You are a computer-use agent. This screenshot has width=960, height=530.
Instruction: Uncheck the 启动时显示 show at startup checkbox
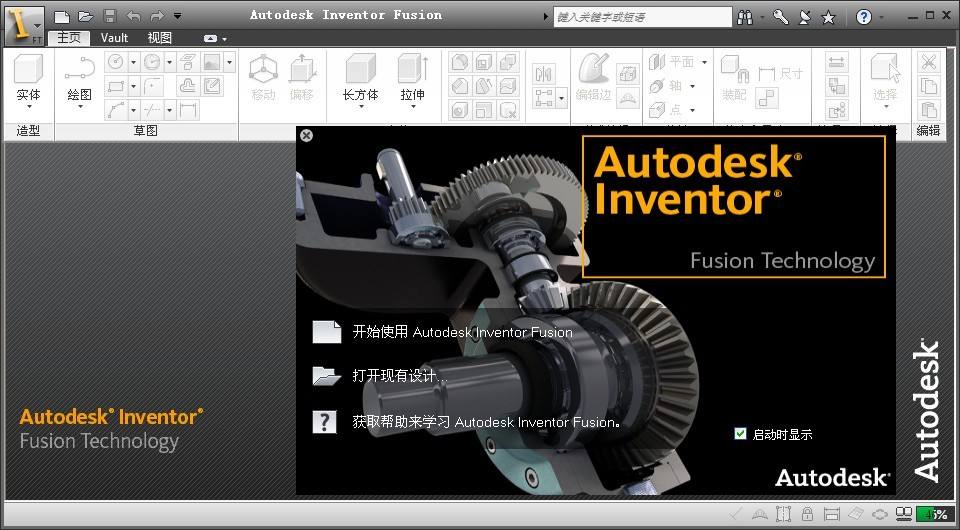pos(740,434)
